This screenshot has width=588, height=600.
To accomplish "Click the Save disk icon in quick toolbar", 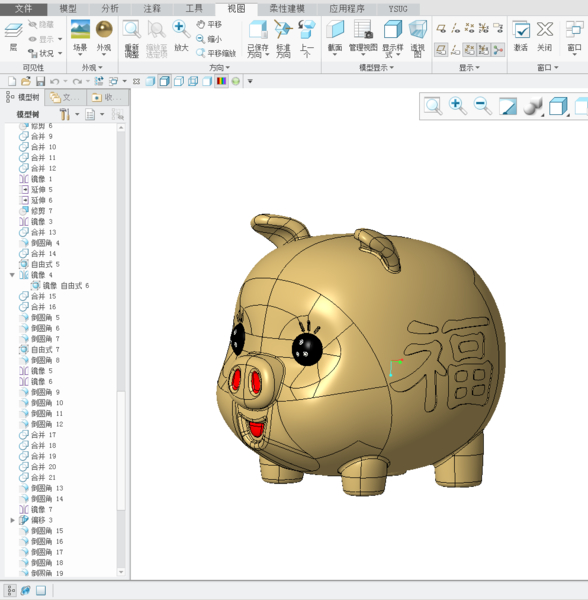I will 40,81.
